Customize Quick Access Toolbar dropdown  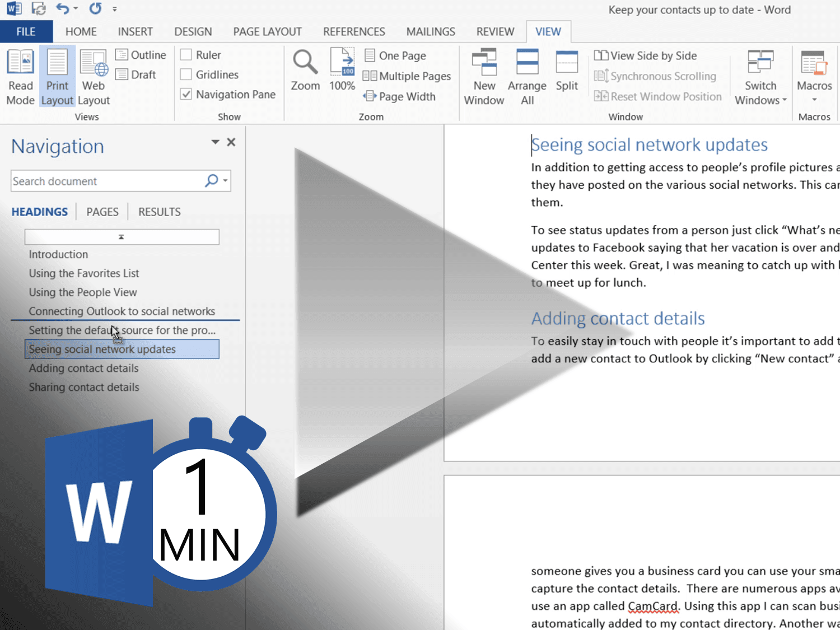pyautogui.click(x=114, y=9)
